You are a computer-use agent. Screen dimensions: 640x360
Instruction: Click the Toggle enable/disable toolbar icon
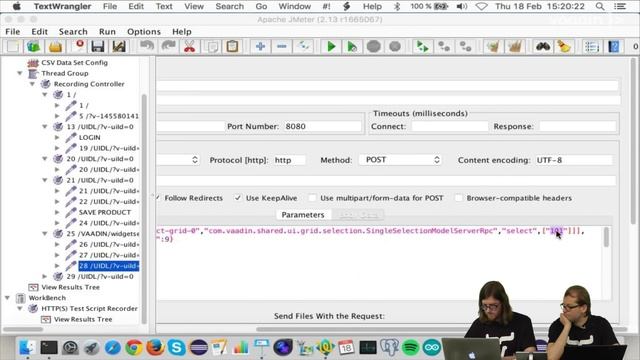pyautogui.click(x=303, y=47)
